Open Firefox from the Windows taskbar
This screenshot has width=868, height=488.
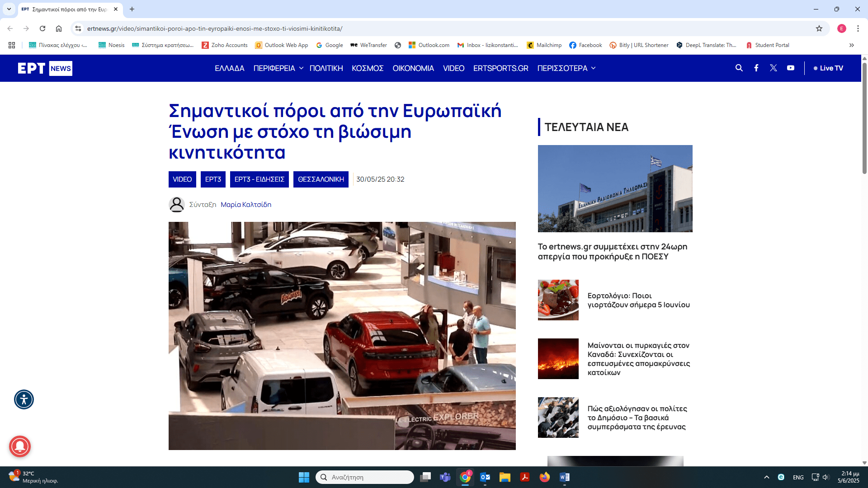(x=545, y=477)
